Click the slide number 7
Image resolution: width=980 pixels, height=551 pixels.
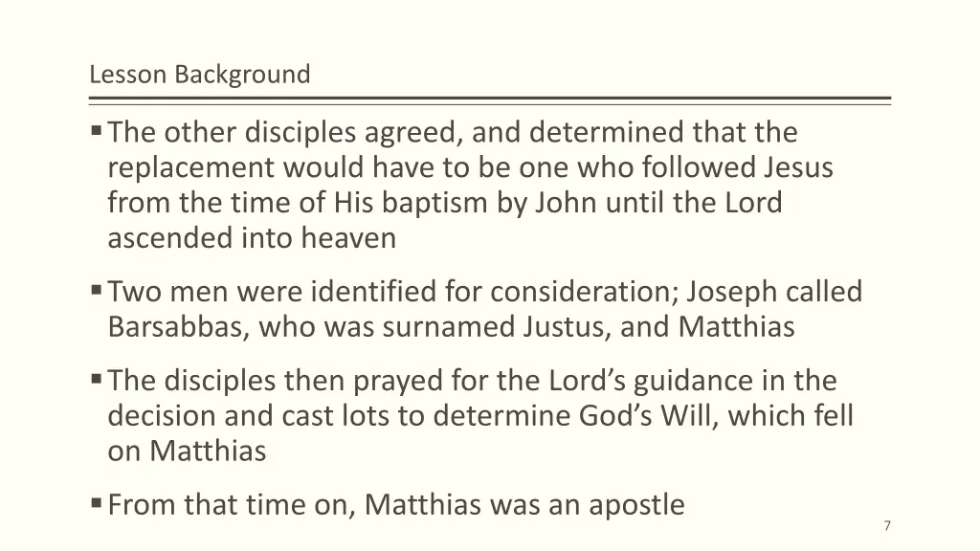coord(887,526)
